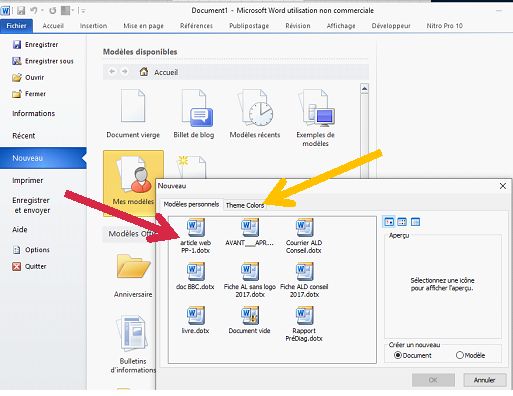
Task: Open the Nitro Pro 10 ribbon tab
Action: click(x=445, y=26)
